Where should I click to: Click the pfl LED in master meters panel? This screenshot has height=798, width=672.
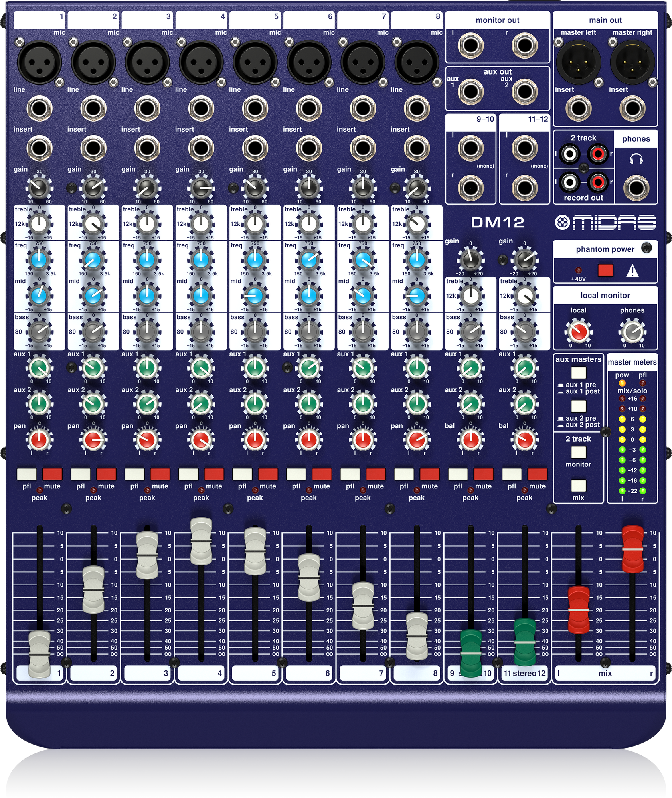642,383
